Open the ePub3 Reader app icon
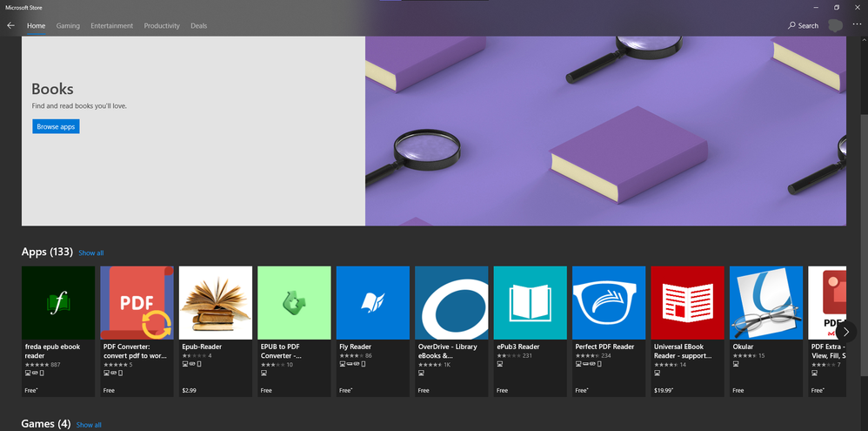Viewport: 868px width, 431px height. [530, 302]
